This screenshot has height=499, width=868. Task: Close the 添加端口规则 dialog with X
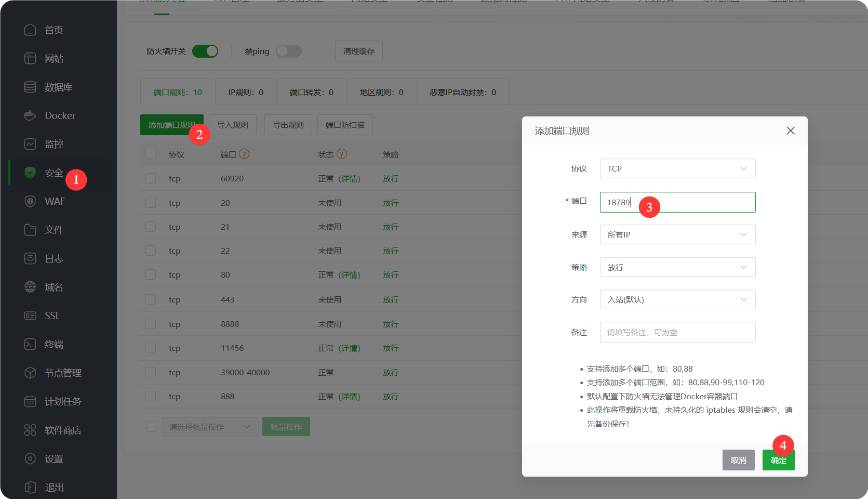791,130
